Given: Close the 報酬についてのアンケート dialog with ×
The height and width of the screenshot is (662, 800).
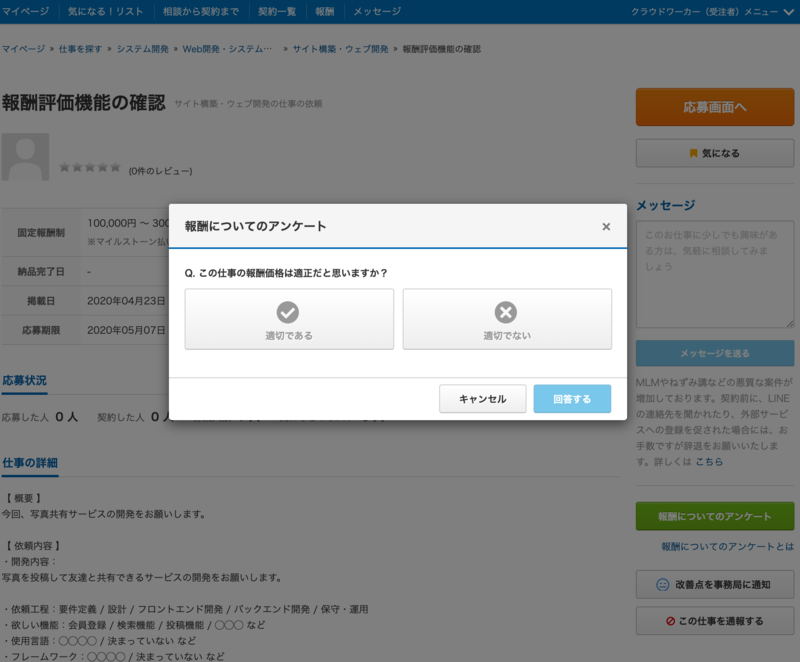Looking at the screenshot, I should [x=606, y=226].
